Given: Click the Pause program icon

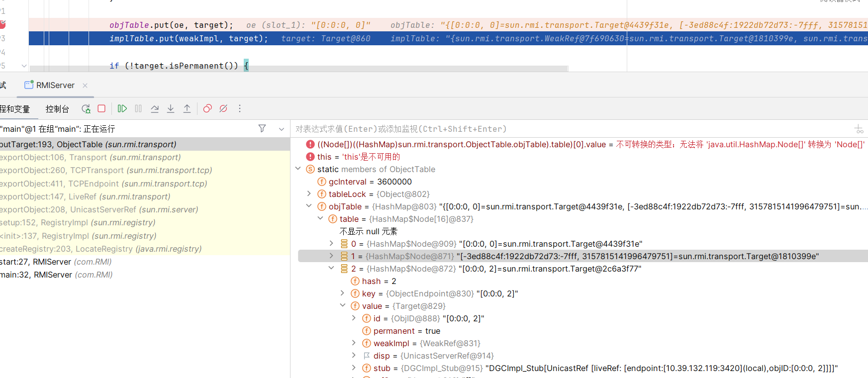Looking at the screenshot, I should (x=138, y=108).
